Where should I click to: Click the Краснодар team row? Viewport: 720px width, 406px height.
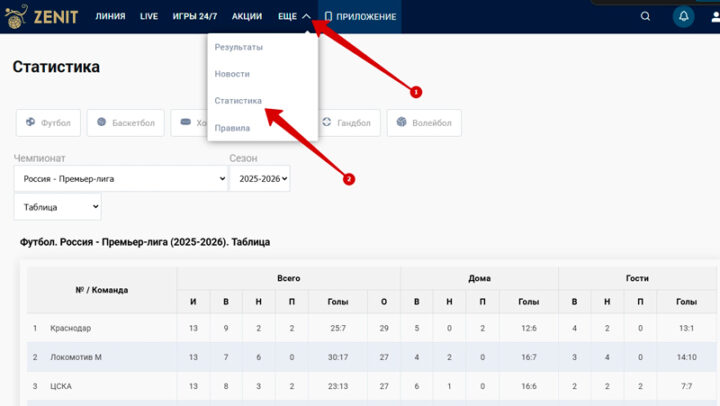point(70,328)
